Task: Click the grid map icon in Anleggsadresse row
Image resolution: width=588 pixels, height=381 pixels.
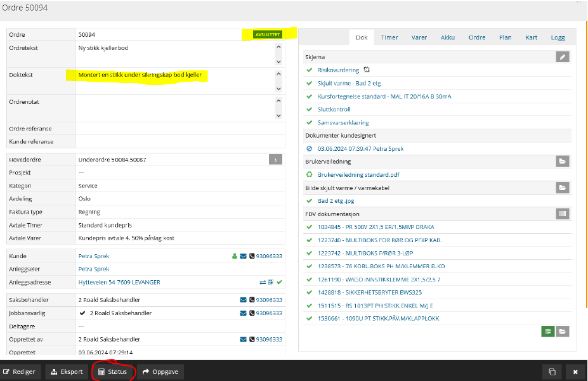Action: coord(271,282)
